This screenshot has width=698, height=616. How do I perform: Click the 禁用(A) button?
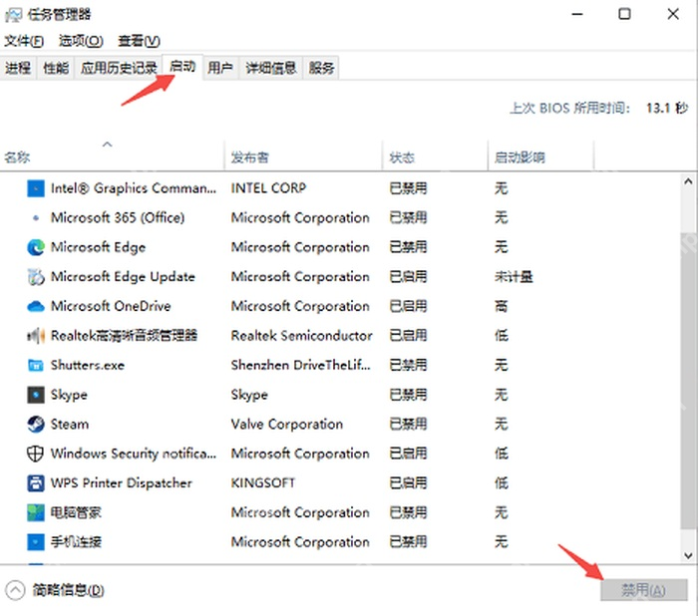pos(644,590)
